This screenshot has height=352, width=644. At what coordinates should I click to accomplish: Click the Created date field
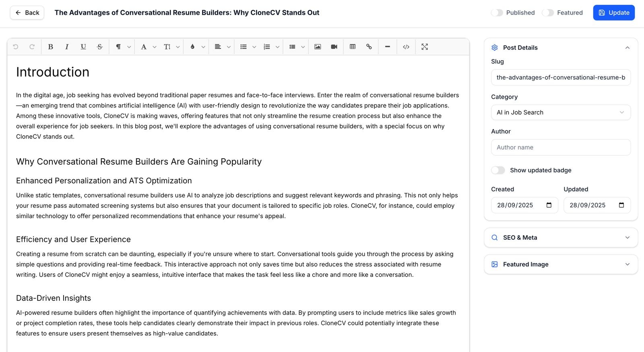tap(524, 205)
